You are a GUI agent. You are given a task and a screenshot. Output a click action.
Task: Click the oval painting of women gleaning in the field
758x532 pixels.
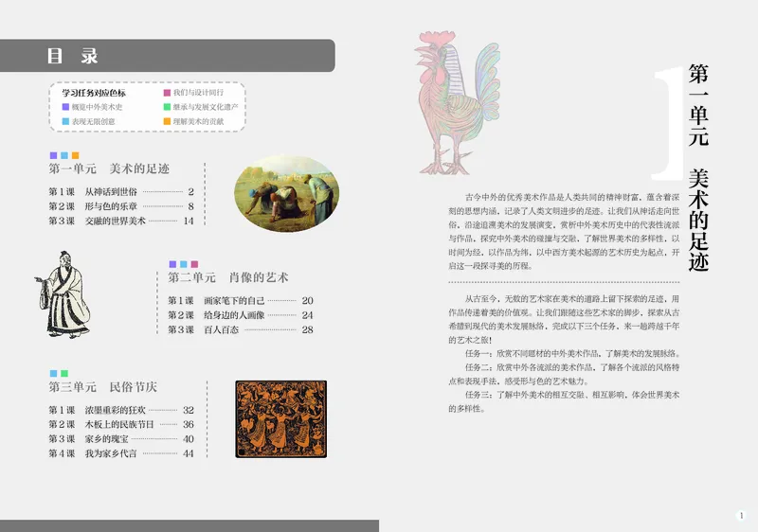[287, 193]
